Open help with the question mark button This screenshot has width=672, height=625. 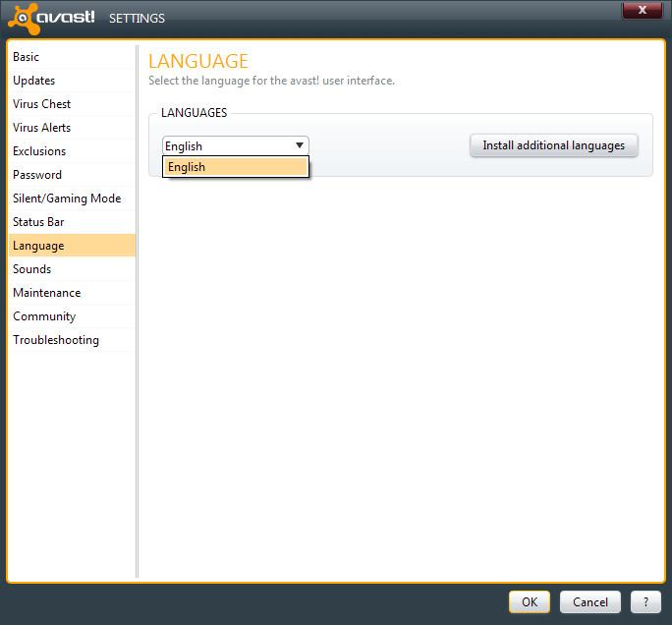click(644, 601)
